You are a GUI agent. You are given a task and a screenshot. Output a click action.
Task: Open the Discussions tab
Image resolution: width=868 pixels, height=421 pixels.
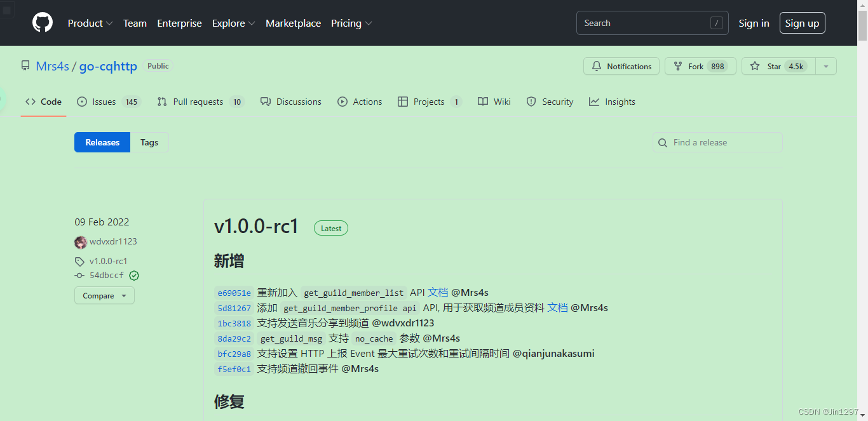click(x=291, y=102)
